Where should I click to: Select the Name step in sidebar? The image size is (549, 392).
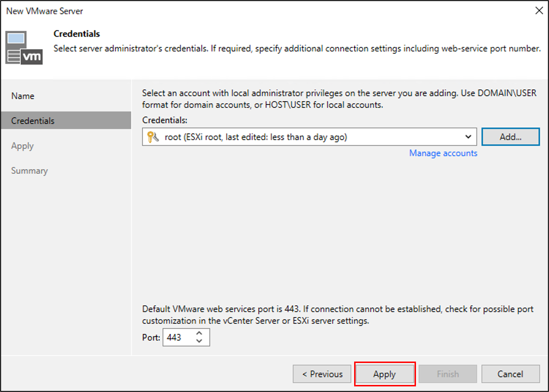coord(23,96)
